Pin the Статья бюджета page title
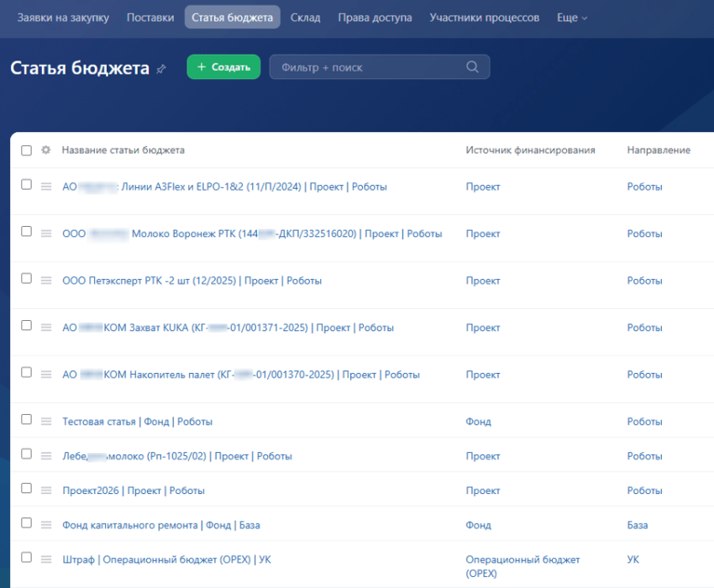This screenshot has height=588, width=714. 161,69
